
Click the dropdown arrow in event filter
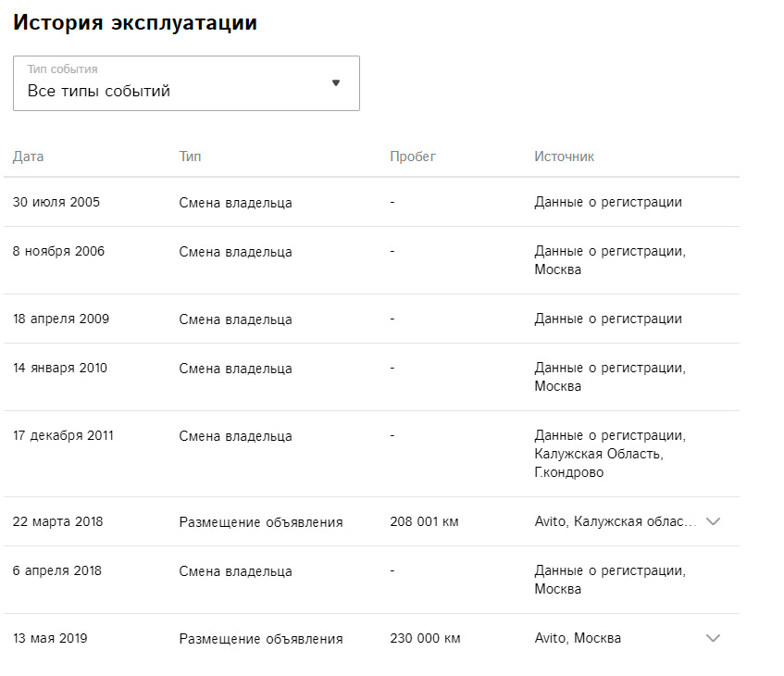[336, 83]
